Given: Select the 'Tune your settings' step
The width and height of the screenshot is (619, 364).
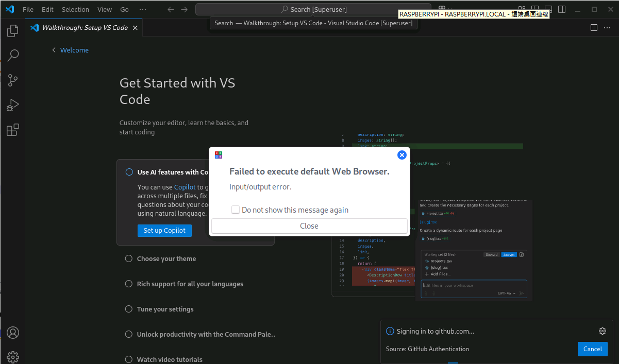Looking at the screenshot, I should pyautogui.click(x=165, y=309).
